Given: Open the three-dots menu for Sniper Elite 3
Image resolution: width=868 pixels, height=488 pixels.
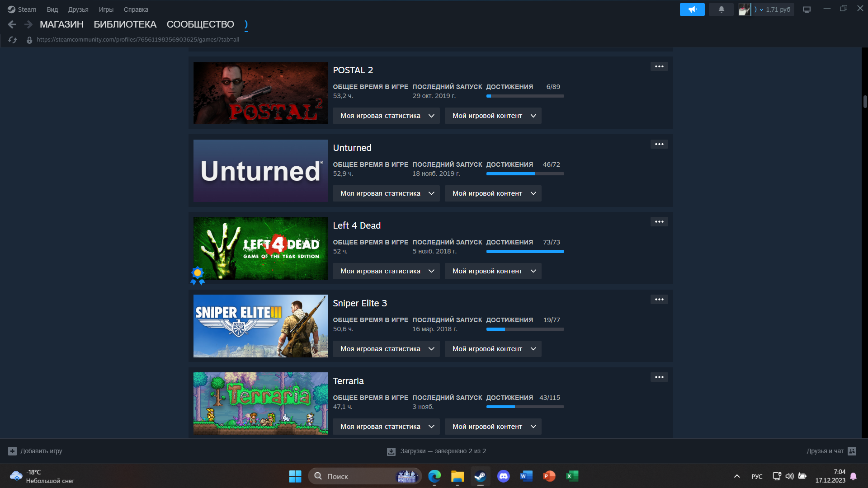Looking at the screenshot, I should tap(659, 300).
